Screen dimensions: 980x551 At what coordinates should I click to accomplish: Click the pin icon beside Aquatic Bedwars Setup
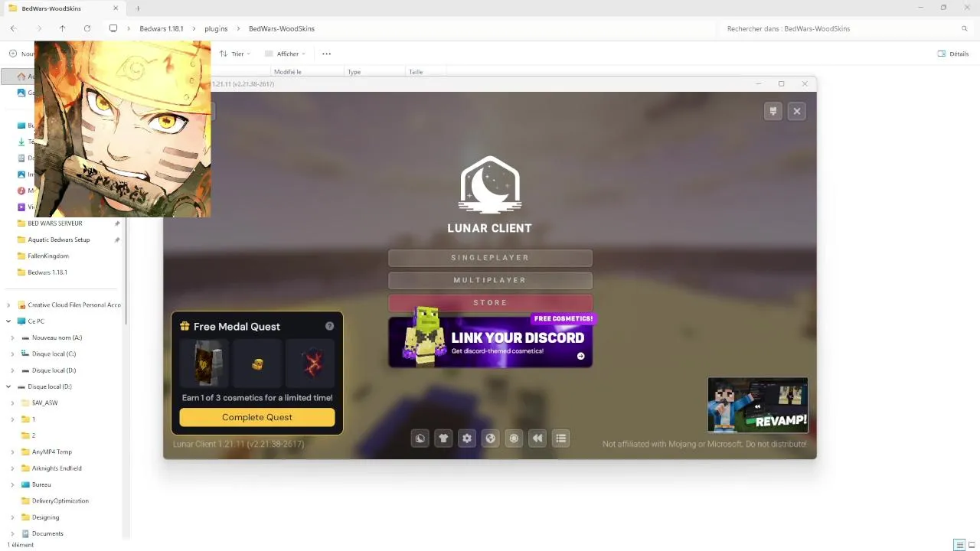117,240
